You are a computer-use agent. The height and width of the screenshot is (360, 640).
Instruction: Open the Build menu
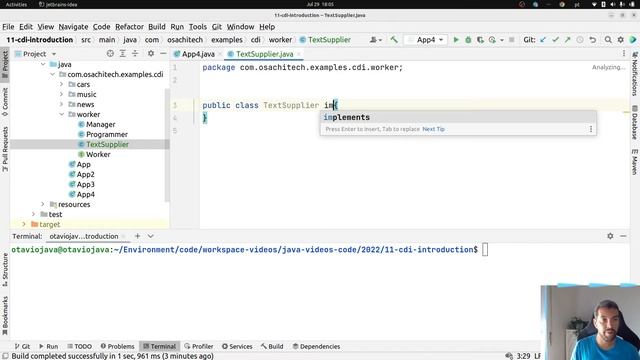157,27
